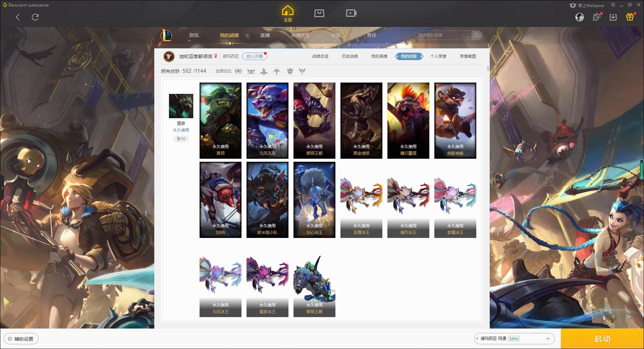Click the League of Legends logo
The height and width of the screenshot is (349, 644).
166,35
